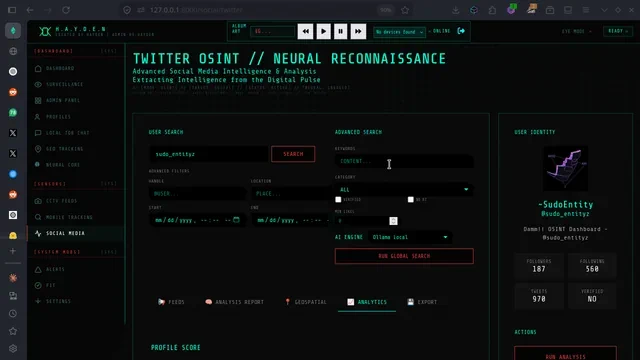Add new tab with plus in sidebar
This screenshot has height=360, width=640.
click(13, 251)
